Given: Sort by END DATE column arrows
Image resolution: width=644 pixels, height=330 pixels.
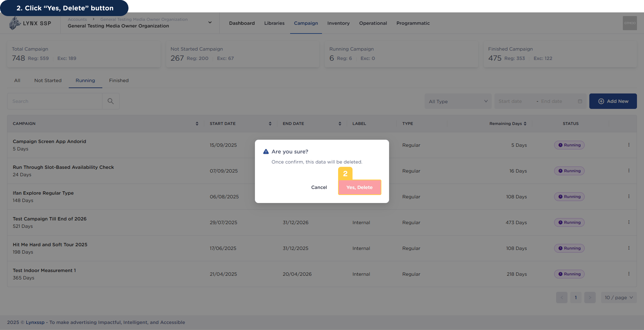Looking at the screenshot, I should (340, 124).
